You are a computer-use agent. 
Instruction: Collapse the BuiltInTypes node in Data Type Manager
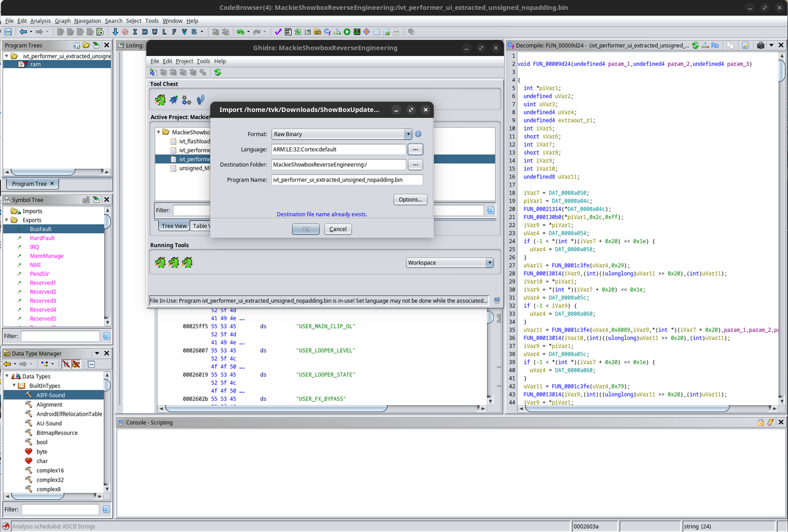(14, 385)
